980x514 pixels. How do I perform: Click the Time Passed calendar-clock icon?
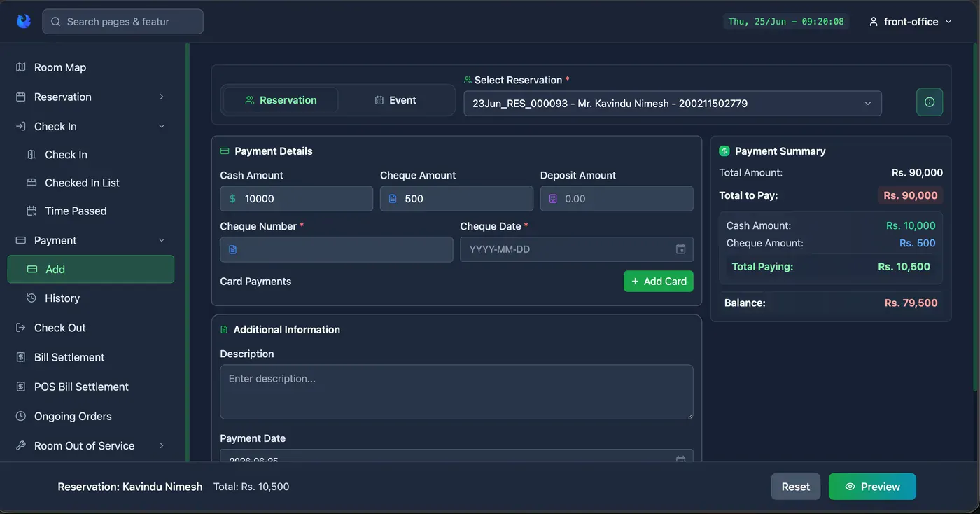tap(31, 211)
